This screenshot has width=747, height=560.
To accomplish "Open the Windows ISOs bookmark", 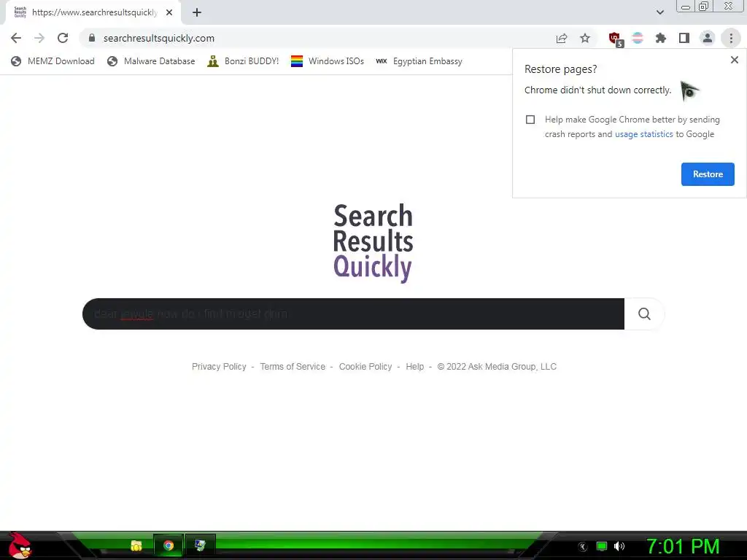I will pyautogui.click(x=328, y=61).
